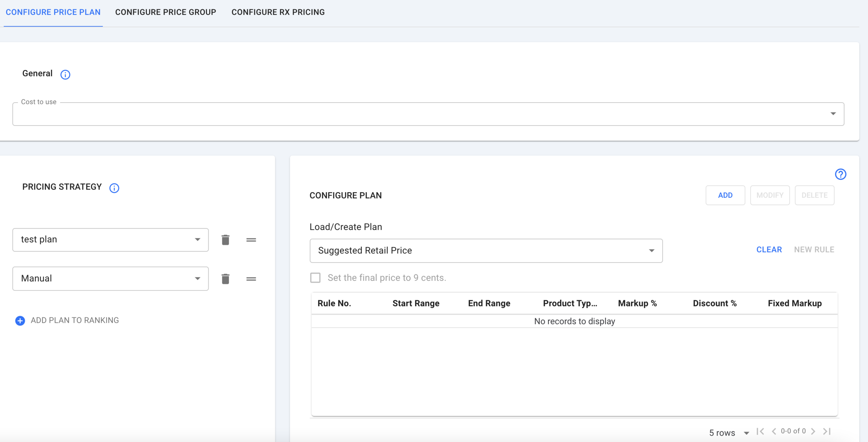Click the Pricing Strategy info icon
Viewport: 868px width, 442px height.
(x=114, y=188)
